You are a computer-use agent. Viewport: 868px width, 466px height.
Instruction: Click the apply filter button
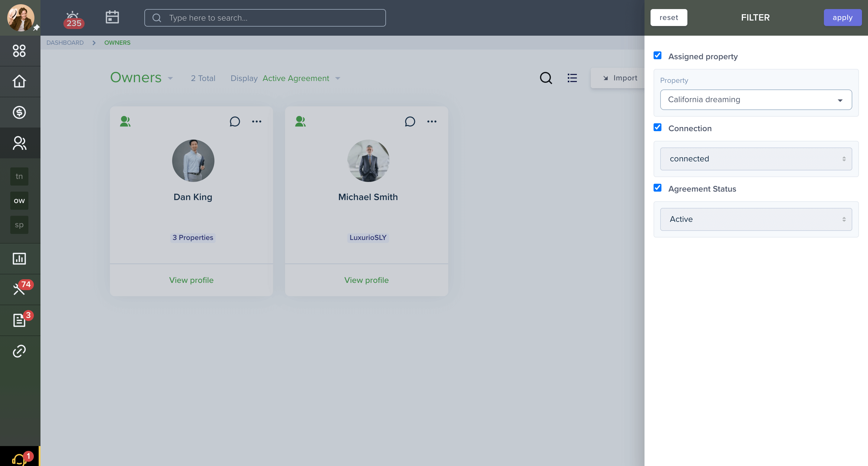tap(842, 18)
